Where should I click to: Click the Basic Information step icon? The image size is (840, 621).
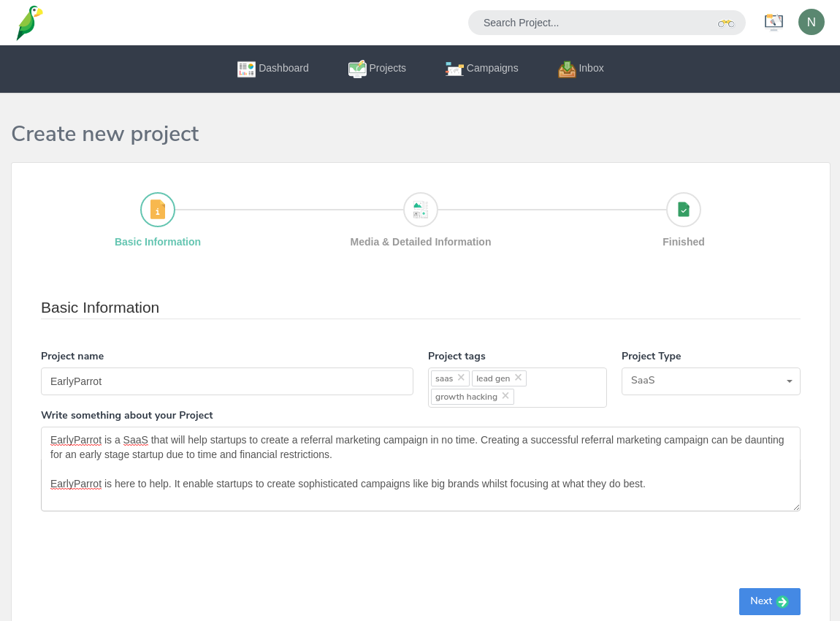tap(158, 210)
